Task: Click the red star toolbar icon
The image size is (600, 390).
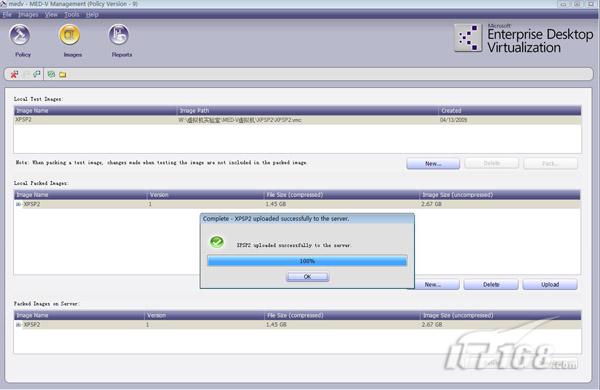Action: click(14, 74)
